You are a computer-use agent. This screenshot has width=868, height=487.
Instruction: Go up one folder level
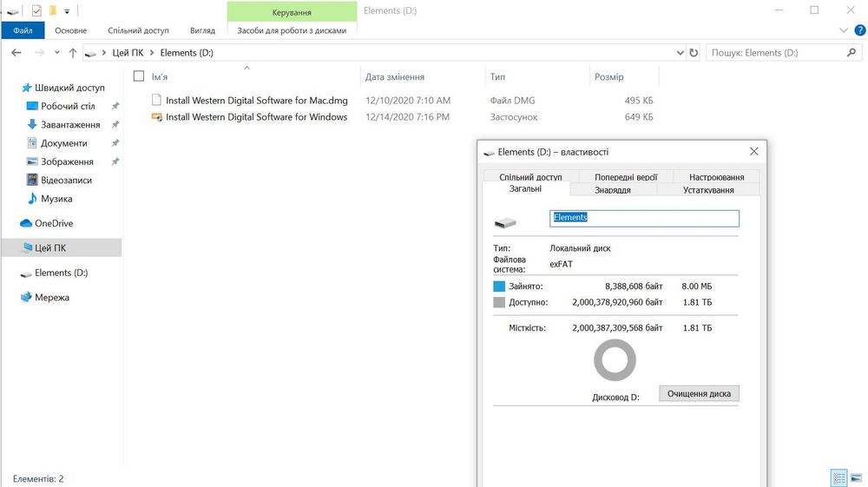pyautogui.click(x=73, y=53)
